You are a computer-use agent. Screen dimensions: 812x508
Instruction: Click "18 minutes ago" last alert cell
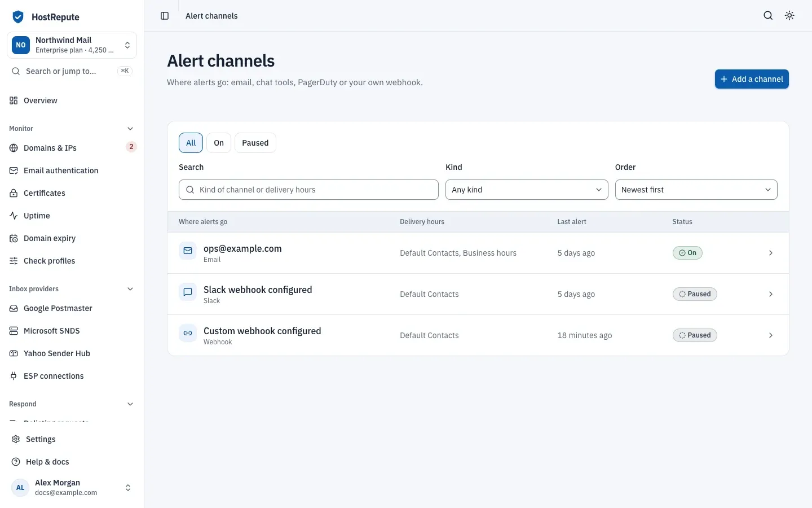pyautogui.click(x=585, y=335)
